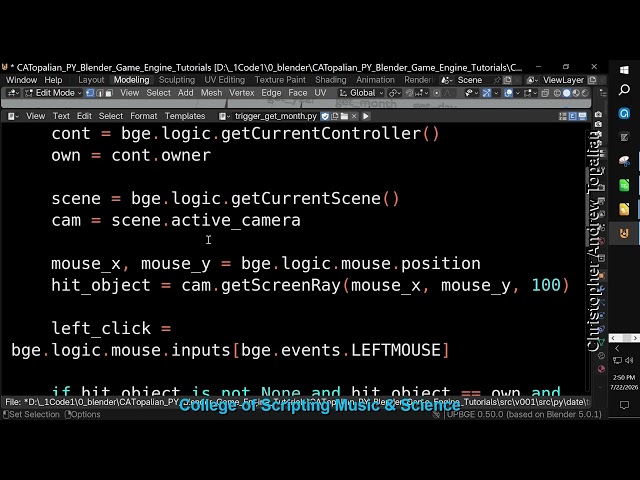This screenshot has width=640, height=480.
Task: Open the Edge menu
Action: tap(271, 93)
